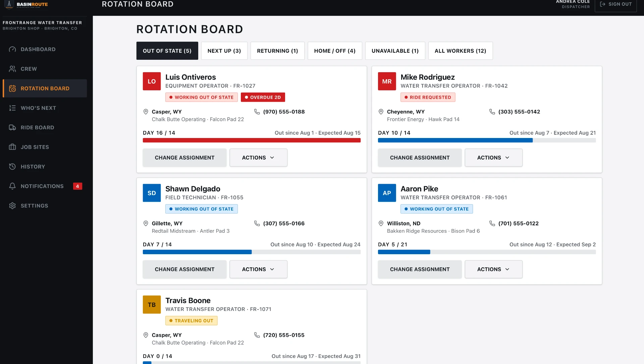Click the LO avatar tile
The image size is (644, 364).
(x=152, y=81)
